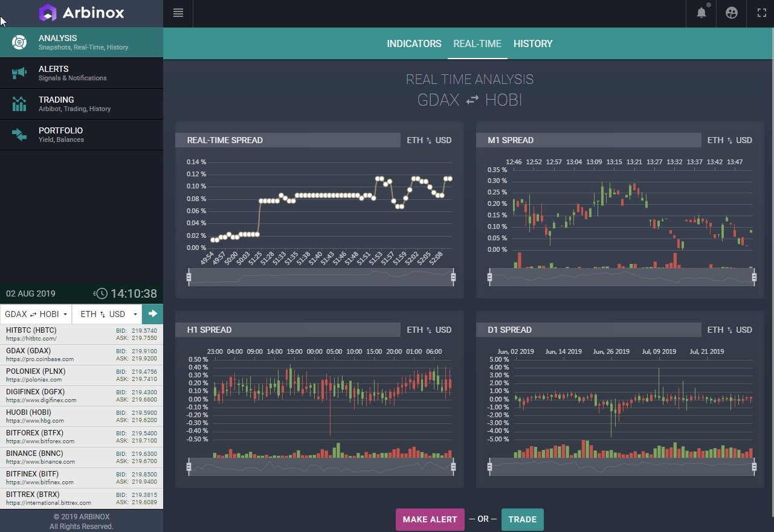Click the green arrow go button
This screenshot has height=532, width=774.
(153, 314)
